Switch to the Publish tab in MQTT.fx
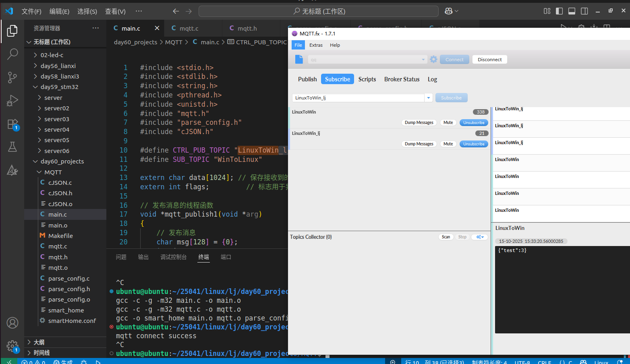This screenshot has width=630, height=364. tap(307, 79)
